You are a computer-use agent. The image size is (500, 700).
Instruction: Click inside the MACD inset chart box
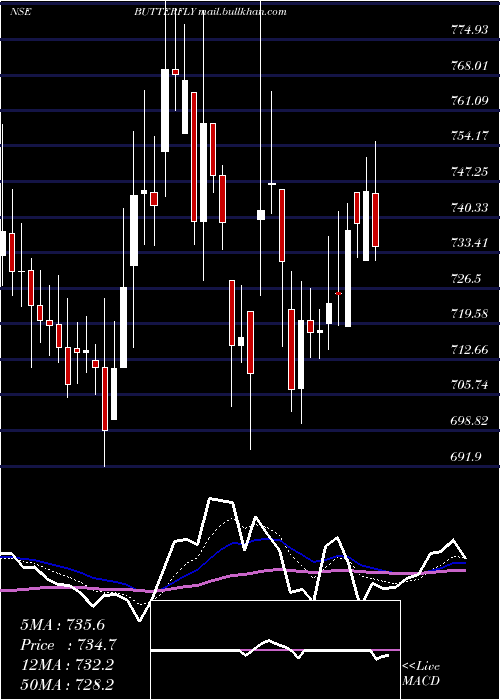tap(275, 650)
